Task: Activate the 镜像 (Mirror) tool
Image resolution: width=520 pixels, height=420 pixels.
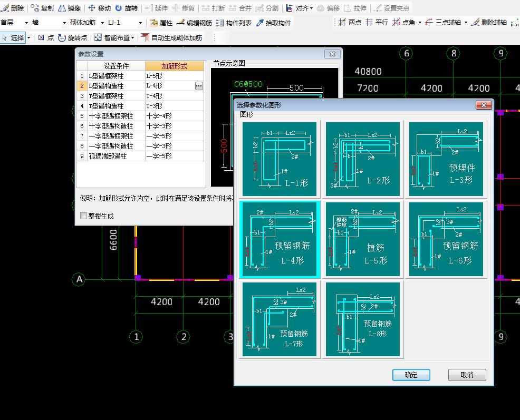Action: tap(69, 8)
